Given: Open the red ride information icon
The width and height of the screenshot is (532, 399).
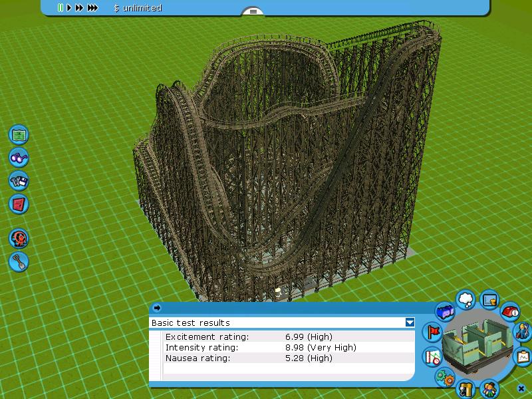Looking at the screenshot, I should [x=510, y=311].
